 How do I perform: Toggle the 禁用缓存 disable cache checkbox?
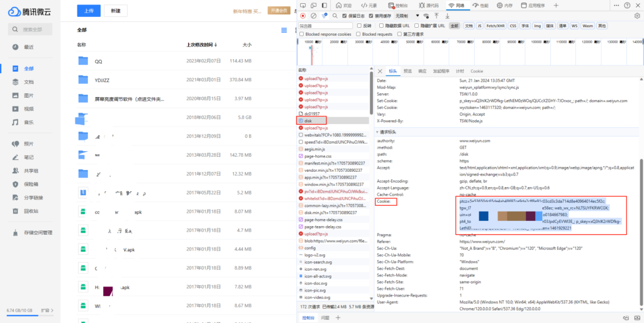[371, 16]
